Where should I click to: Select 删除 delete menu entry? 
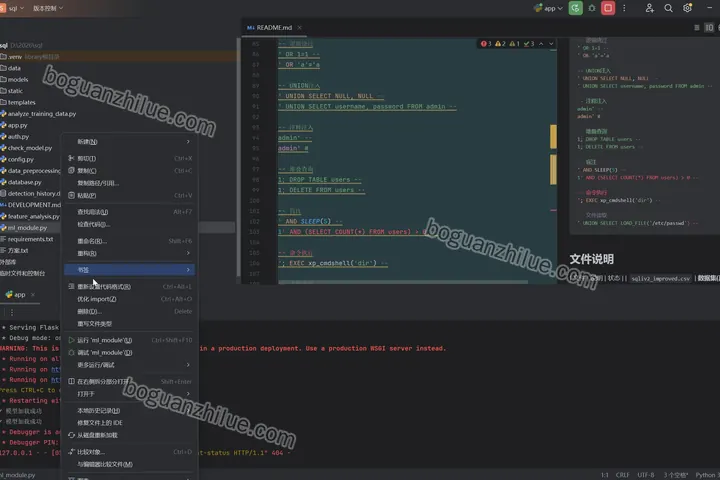(x=129, y=311)
